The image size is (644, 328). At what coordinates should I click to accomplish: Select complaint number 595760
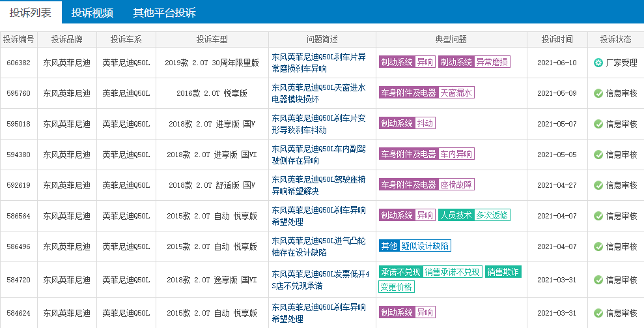coord(18,93)
